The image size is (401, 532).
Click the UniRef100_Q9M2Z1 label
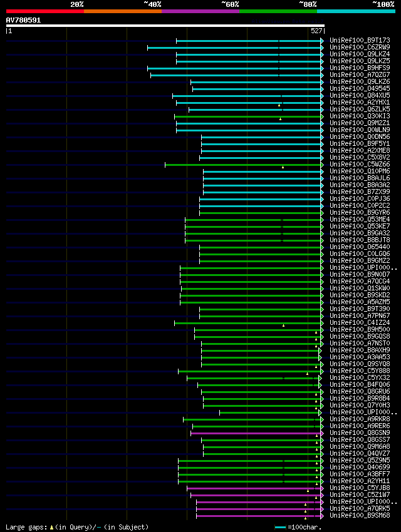tap(360, 123)
